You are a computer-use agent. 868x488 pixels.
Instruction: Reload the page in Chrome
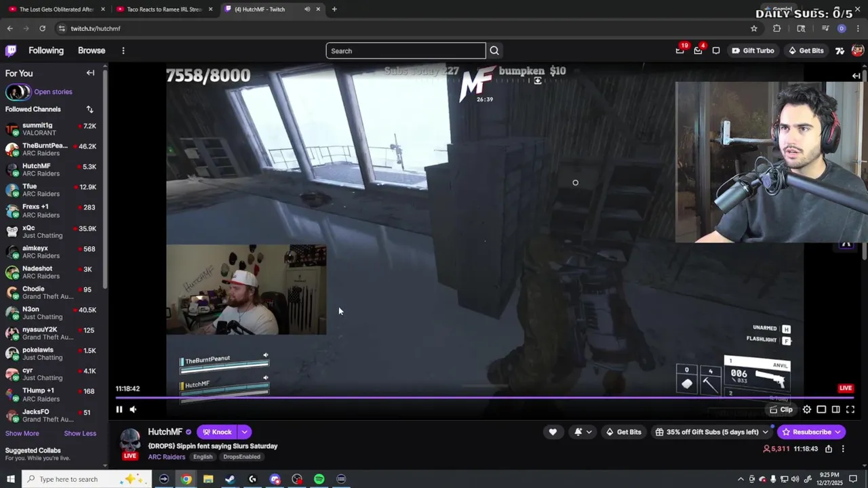pos(42,28)
